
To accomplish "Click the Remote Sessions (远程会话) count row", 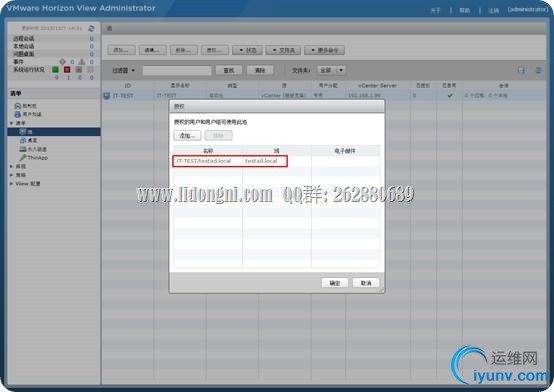I will pos(53,38).
